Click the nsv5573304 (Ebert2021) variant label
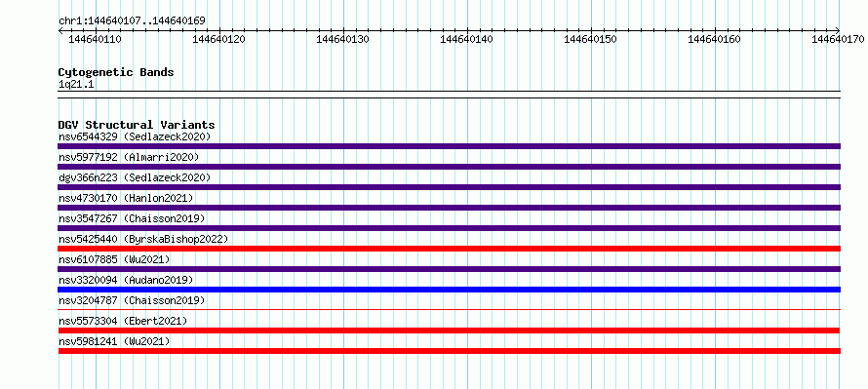 [123, 321]
